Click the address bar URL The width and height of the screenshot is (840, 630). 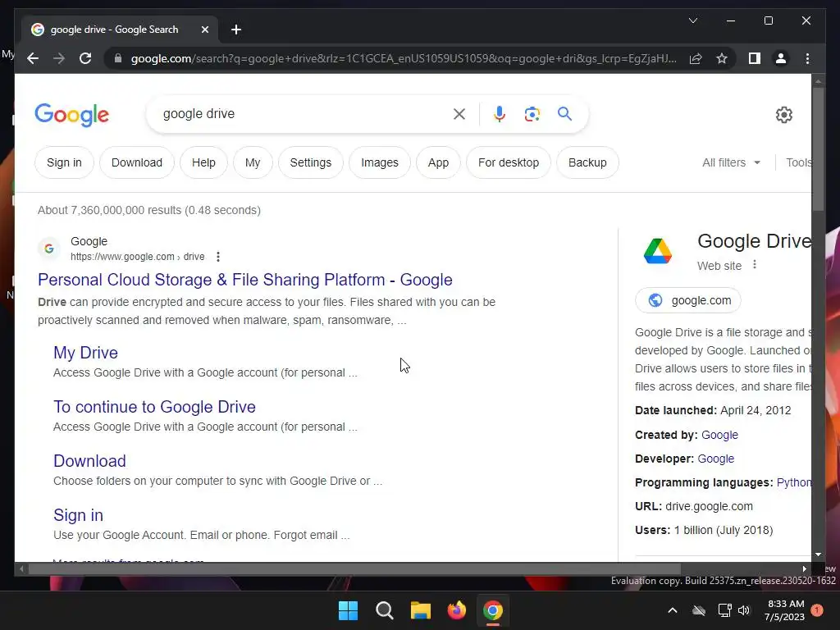(404, 58)
